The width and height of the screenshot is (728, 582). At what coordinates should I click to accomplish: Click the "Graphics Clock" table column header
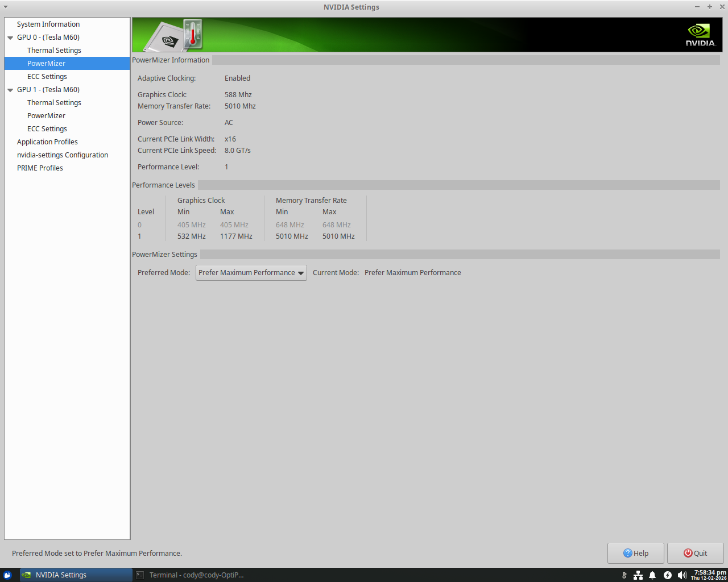pos(201,201)
